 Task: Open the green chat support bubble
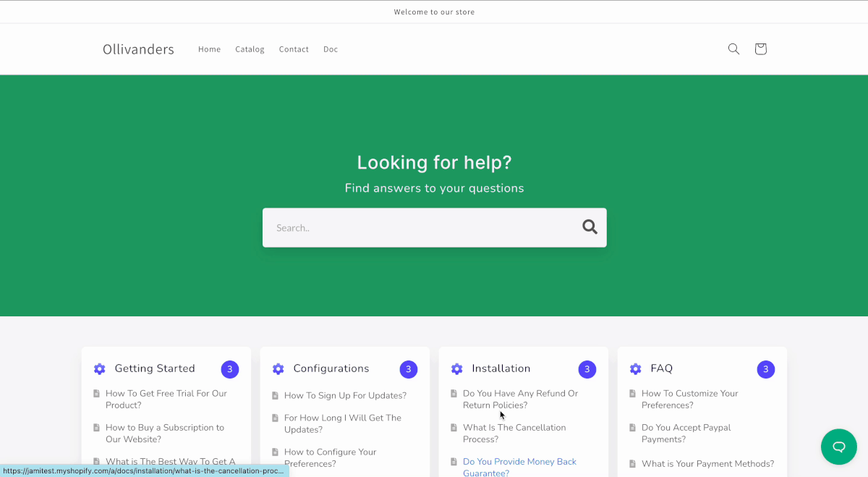pyautogui.click(x=838, y=447)
